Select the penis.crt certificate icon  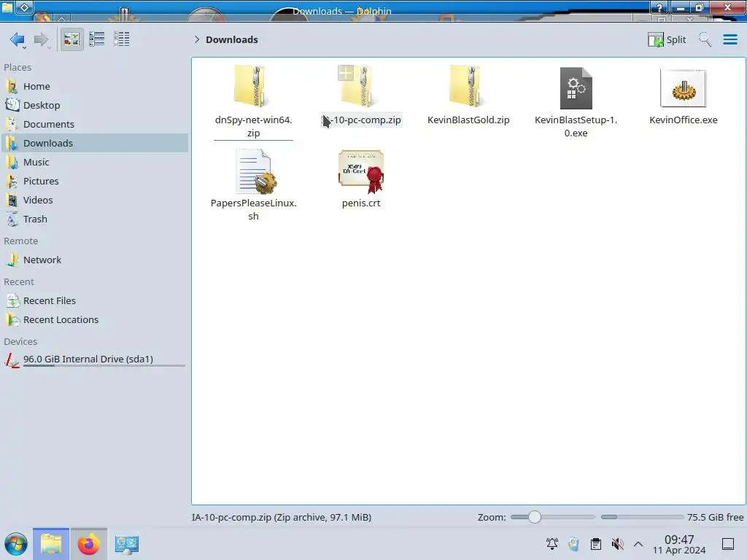[361, 171]
